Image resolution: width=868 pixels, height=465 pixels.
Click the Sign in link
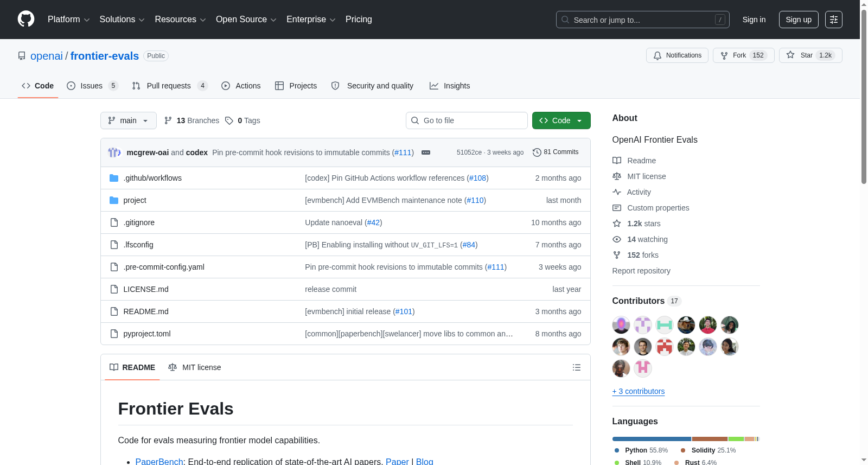click(x=754, y=20)
